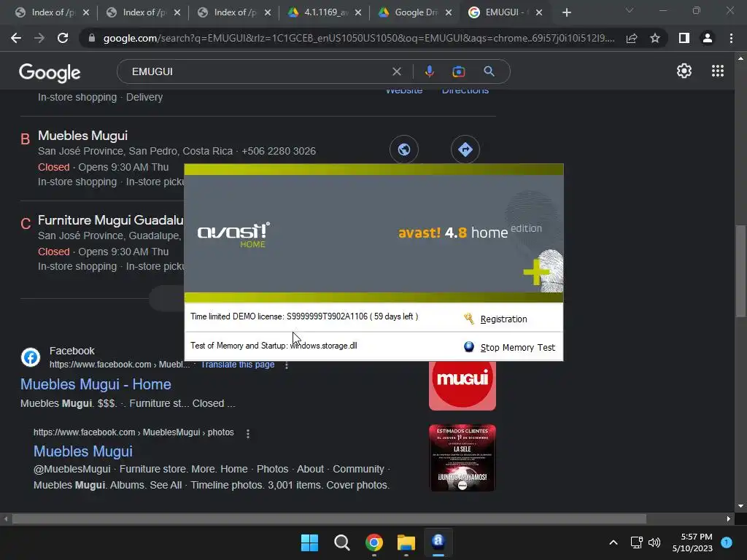This screenshot has height=560, width=747.
Task: Stop the avast memory test
Action: (x=517, y=348)
